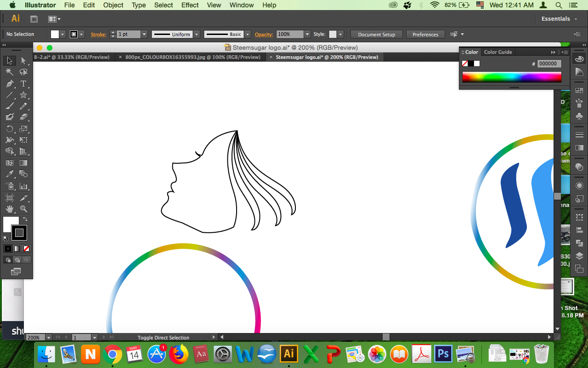Set paint mode to Color
588x368 pixels.
8,248
